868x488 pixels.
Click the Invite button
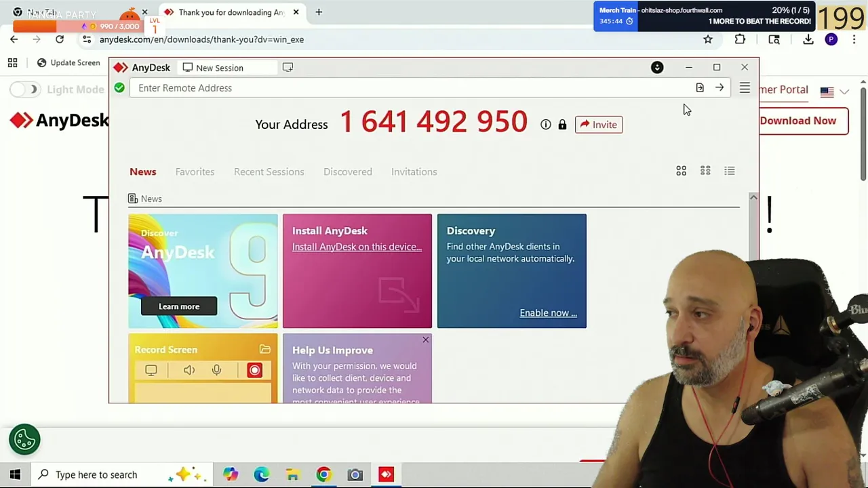click(599, 125)
